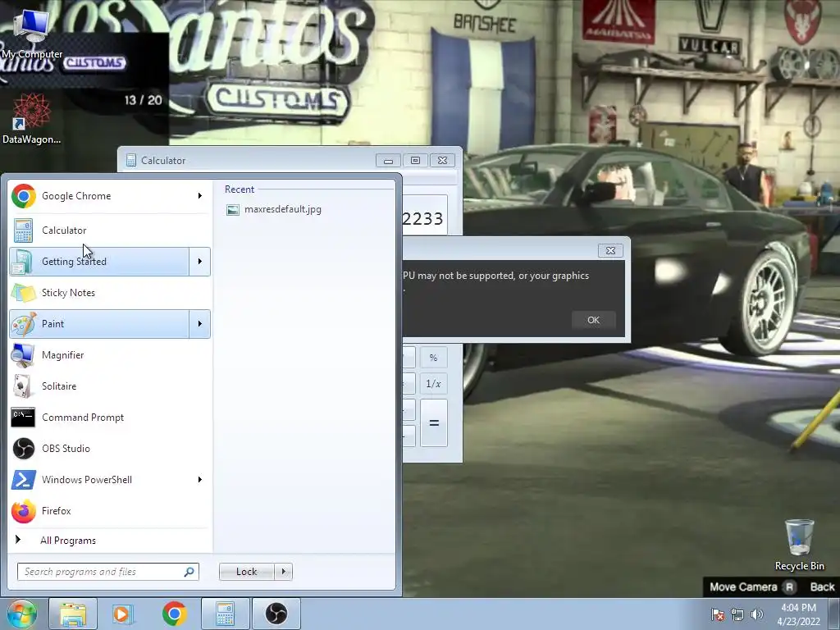
Task: Click the Calculator display showing 2233
Action: click(x=424, y=216)
